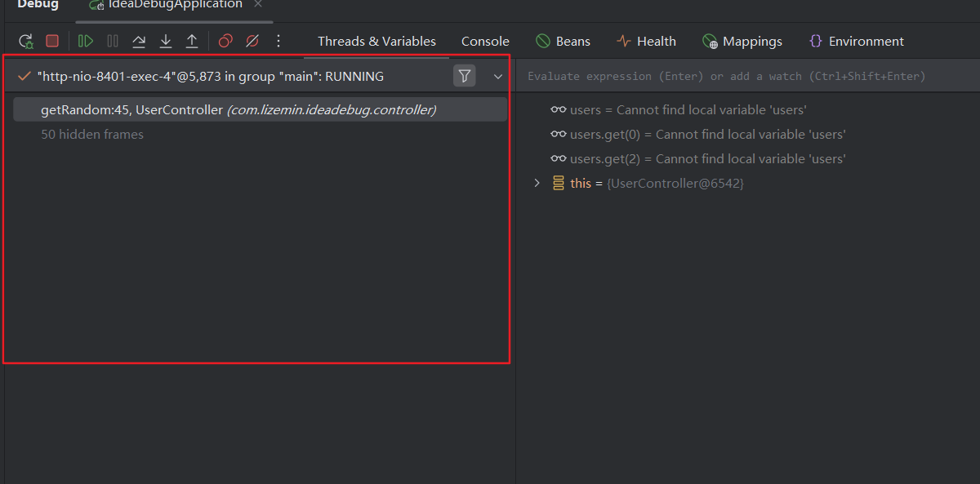
Task: Click the Pause Program icon
Action: point(113,41)
